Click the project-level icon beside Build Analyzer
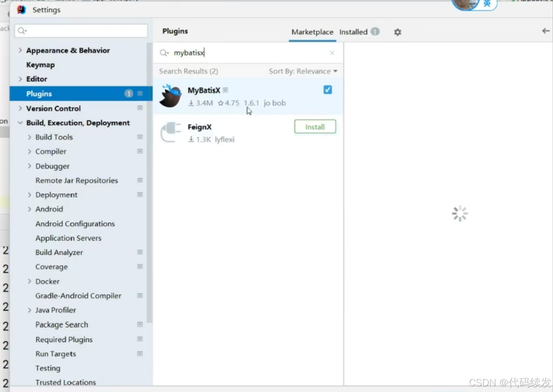 point(140,252)
